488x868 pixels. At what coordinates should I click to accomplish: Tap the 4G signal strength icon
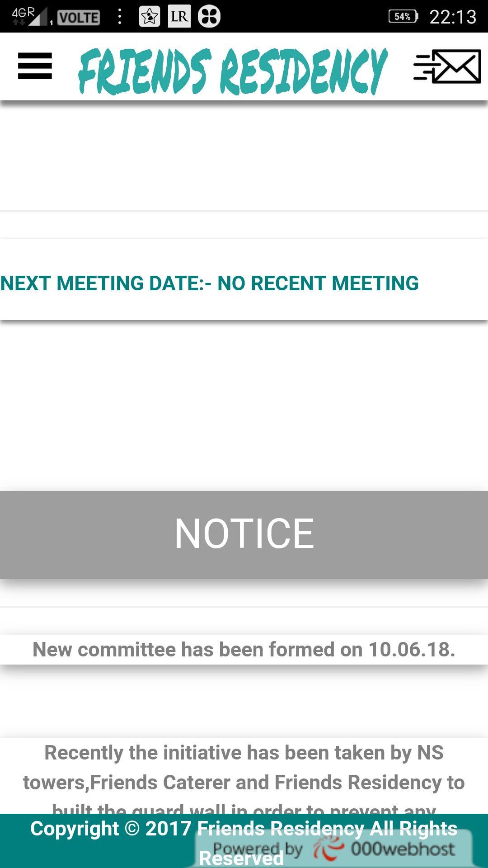(31, 17)
